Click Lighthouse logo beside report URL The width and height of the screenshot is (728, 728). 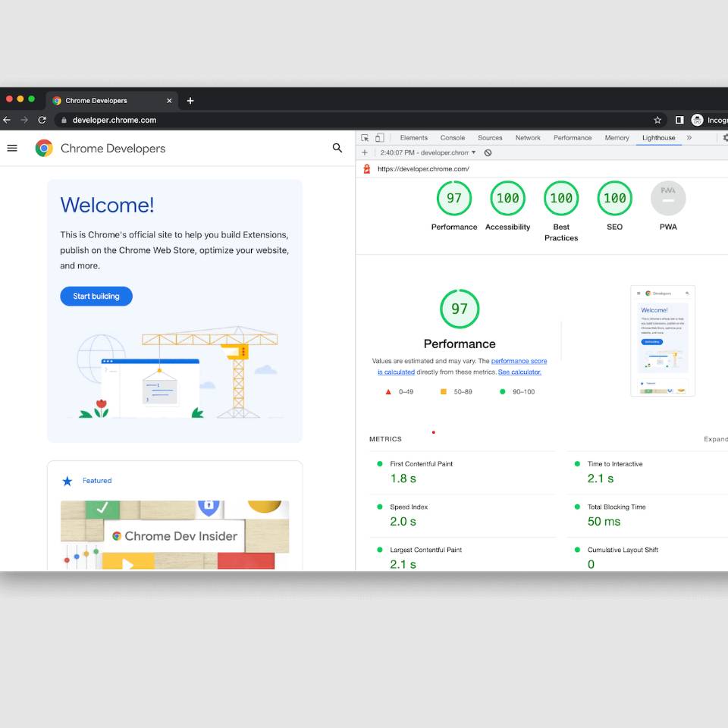point(367,169)
